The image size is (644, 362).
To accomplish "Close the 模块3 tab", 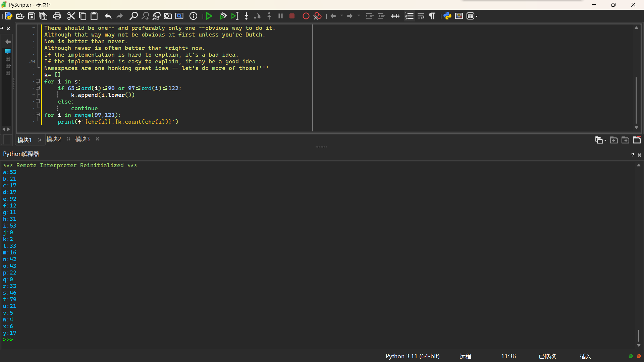I will coord(98,139).
